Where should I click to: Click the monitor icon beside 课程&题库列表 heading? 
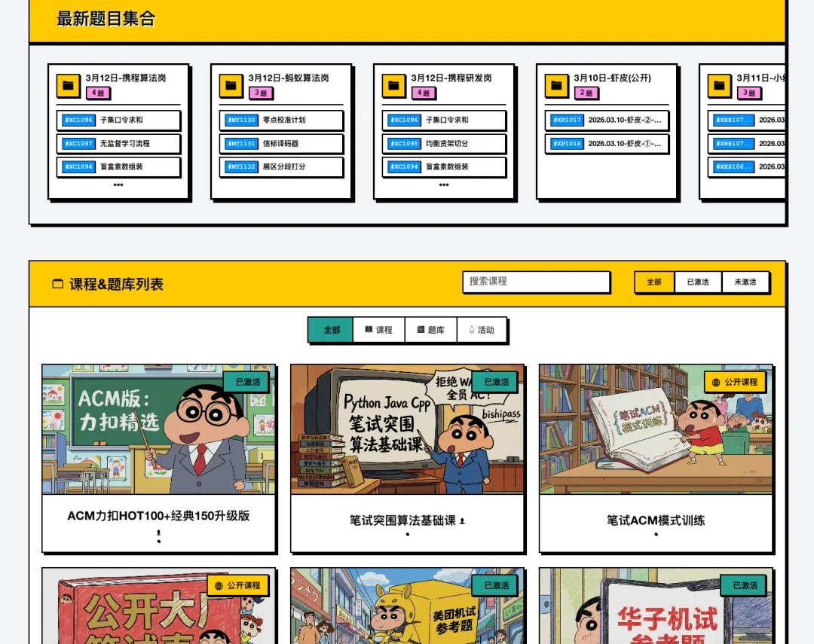[57, 284]
